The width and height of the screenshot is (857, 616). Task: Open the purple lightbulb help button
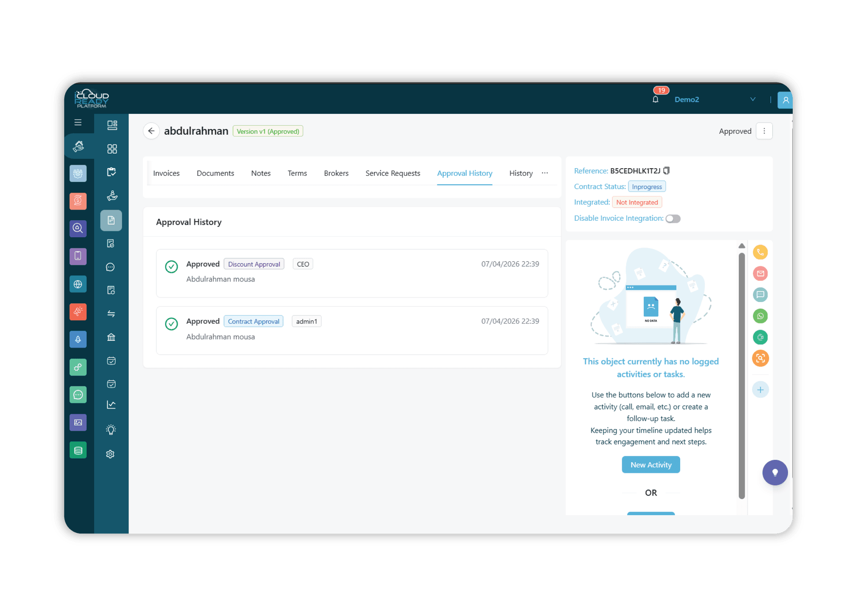[x=775, y=472]
